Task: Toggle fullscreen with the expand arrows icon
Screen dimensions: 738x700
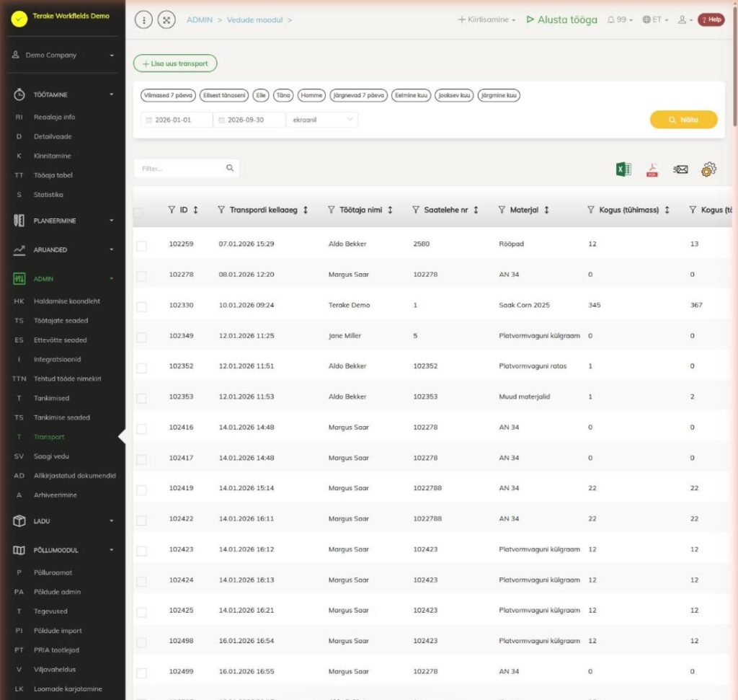Action: pyautogui.click(x=166, y=19)
